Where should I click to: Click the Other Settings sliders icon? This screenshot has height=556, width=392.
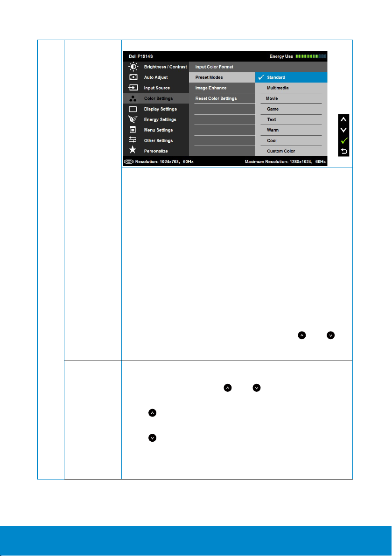[133, 140]
